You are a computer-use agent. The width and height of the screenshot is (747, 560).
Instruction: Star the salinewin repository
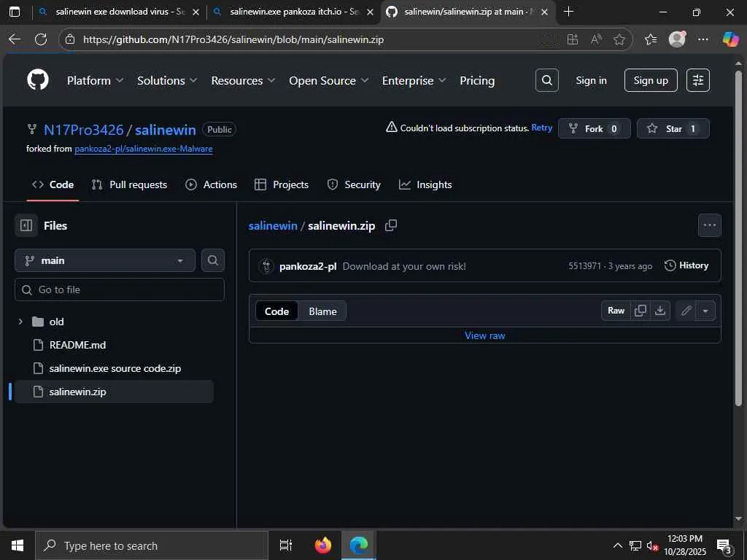click(x=673, y=128)
